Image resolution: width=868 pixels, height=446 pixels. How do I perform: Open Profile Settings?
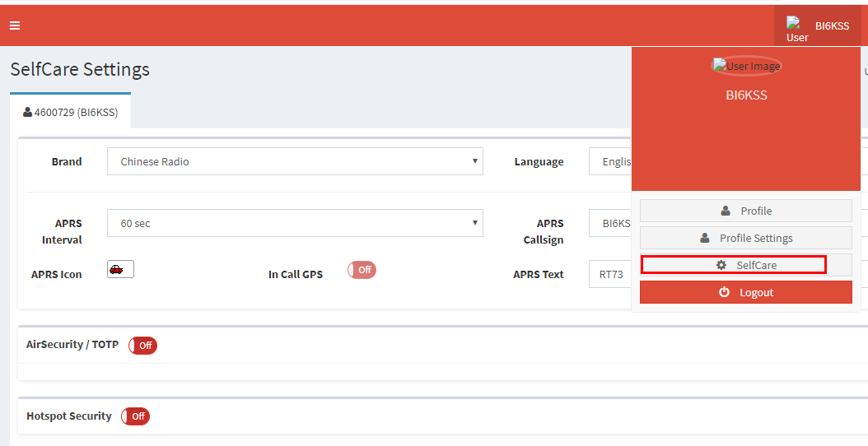pyautogui.click(x=745, y=238)
